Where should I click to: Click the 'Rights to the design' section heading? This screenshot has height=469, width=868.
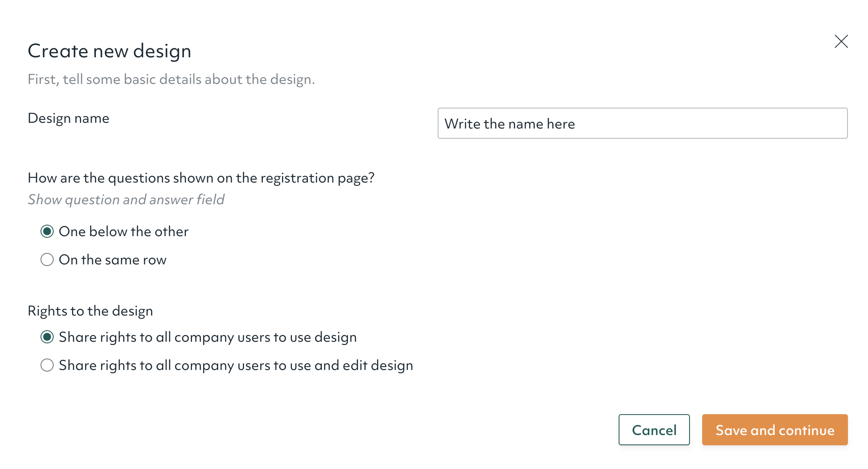pos(90,311)
